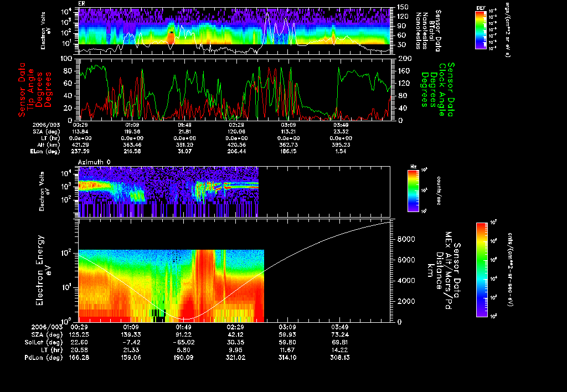Click the 'MEx Alt/Mars/Pd Distance km' axis label
Image resolution: width=567 pixels, height=392 pixels.
[439, 271]
